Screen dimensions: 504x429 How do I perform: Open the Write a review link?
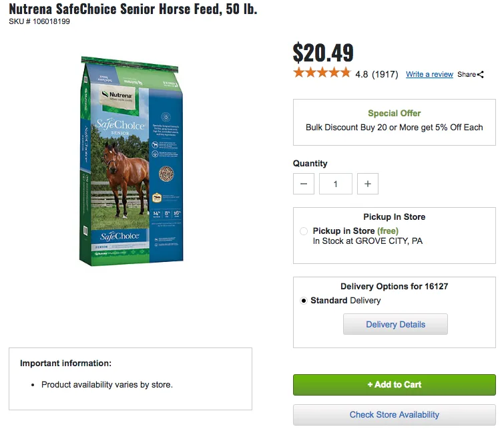tap(429, 74)
